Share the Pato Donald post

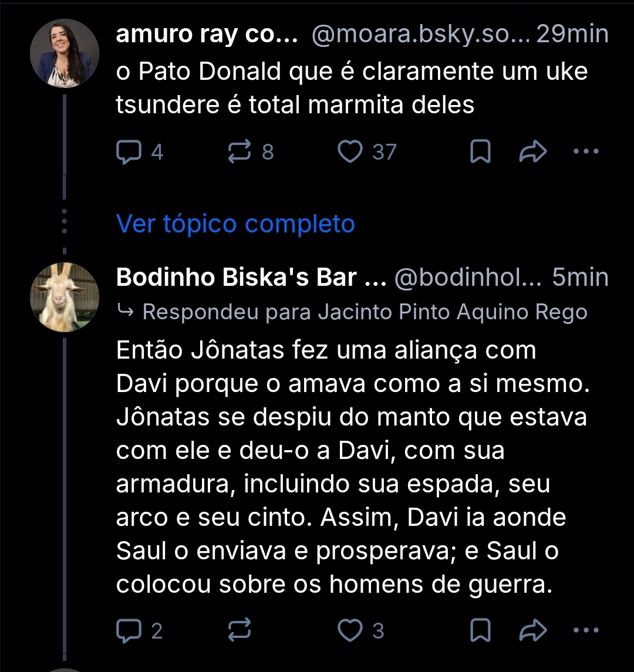(533, 153)
